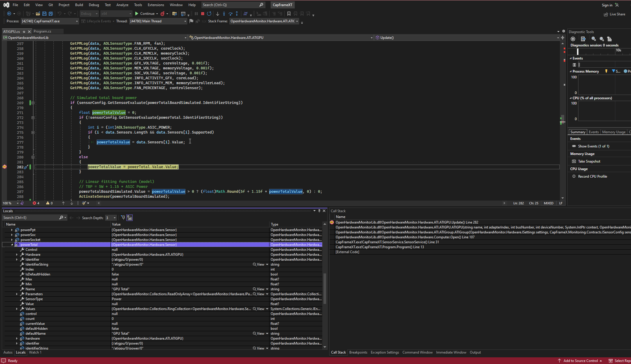This screenshot has width=631, height=364.
Task: Click the Step Over arrow icon
Action: [231, 14]
